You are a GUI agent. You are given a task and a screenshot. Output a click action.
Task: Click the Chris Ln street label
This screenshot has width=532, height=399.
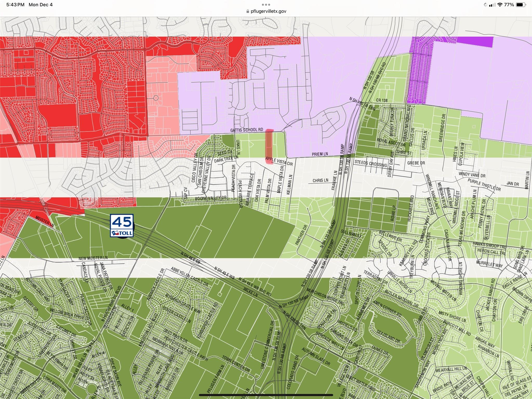coord(320,180)
